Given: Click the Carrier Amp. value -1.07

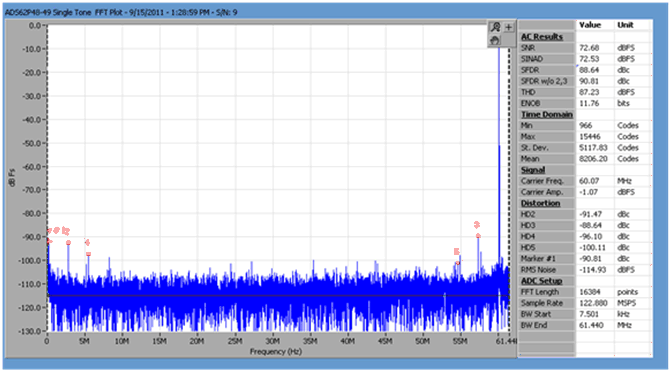Looking at the screenshot, I should [589, 192].
